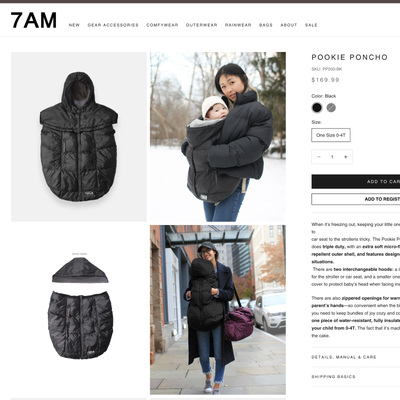Choose the grey color swatch
The width and height of the screenshot is (400, 400).
[x=331, y=108]
